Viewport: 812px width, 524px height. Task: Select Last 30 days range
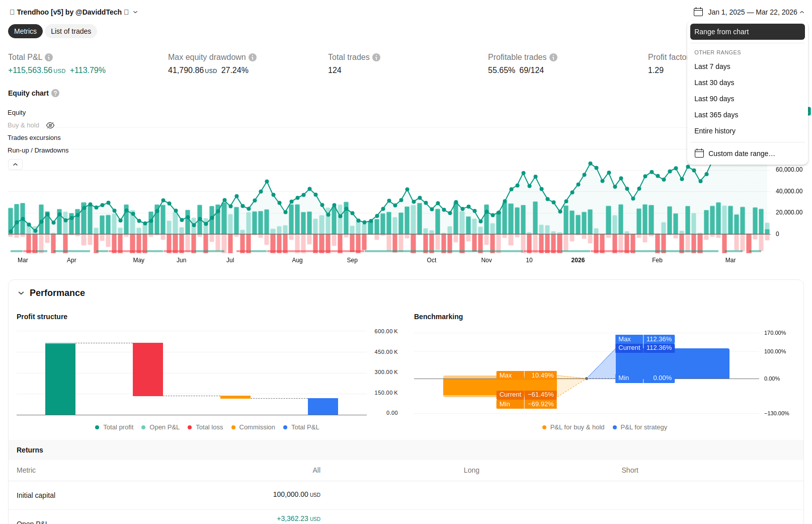(714, 83)
